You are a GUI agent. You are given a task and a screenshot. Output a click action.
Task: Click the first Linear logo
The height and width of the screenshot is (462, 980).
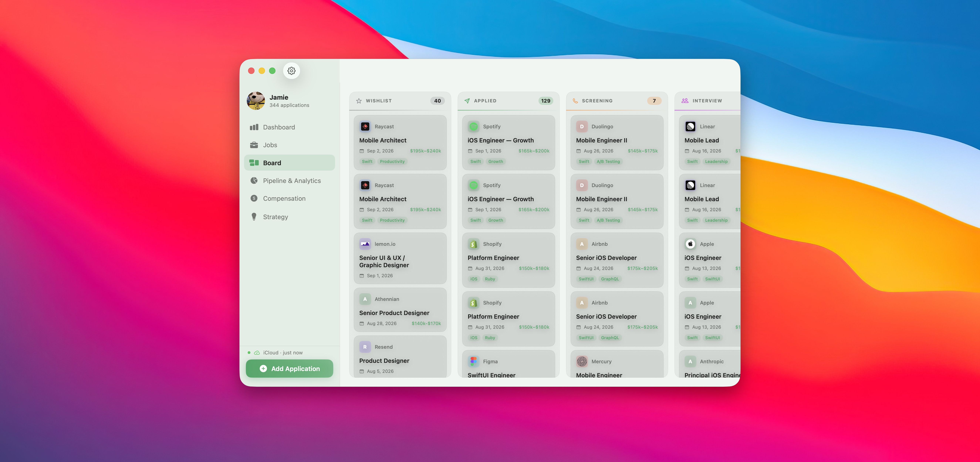click(x=690, y=127)
